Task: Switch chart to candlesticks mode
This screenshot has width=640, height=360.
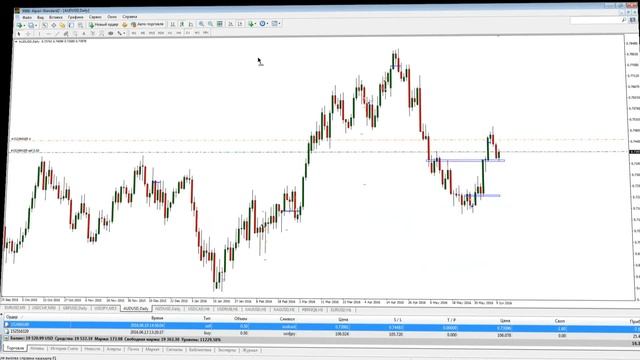Action: 182,24
